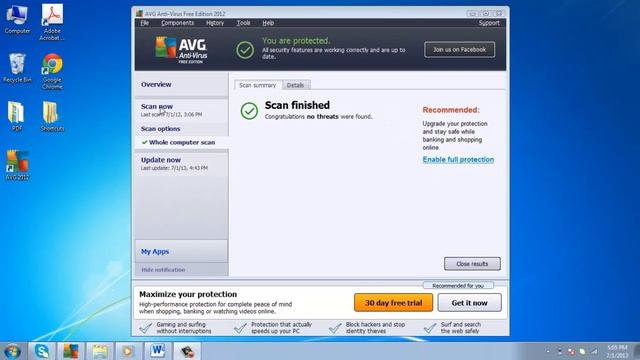Open the File menu
640x360 pixels.
[x=144, y=23]
